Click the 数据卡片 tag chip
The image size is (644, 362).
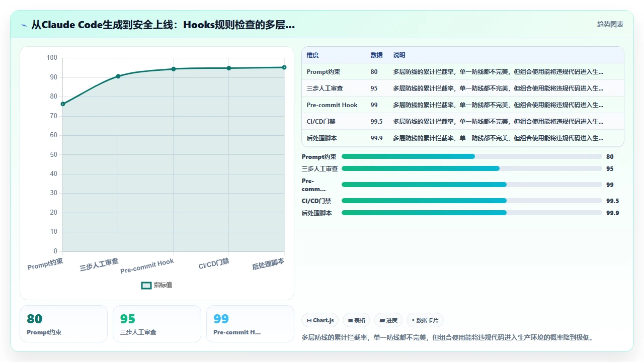point(425,320)
